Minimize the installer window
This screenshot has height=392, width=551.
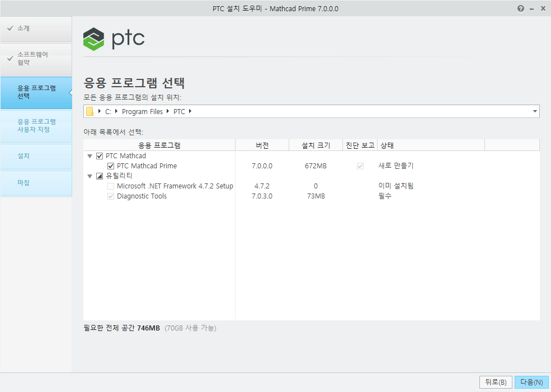coord(532,9)
